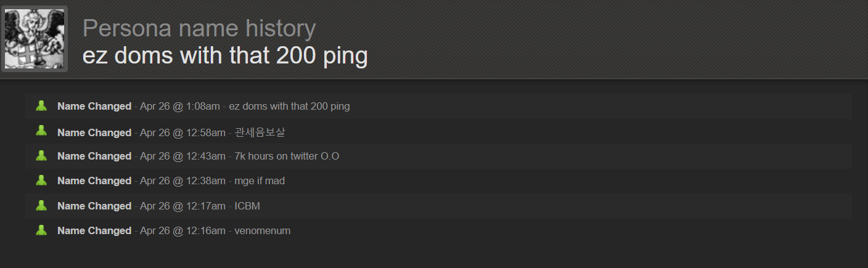This screenshot has height=268, width=868.
Task: Open the profile avatar thumbnail
Action: click(35, 39)
